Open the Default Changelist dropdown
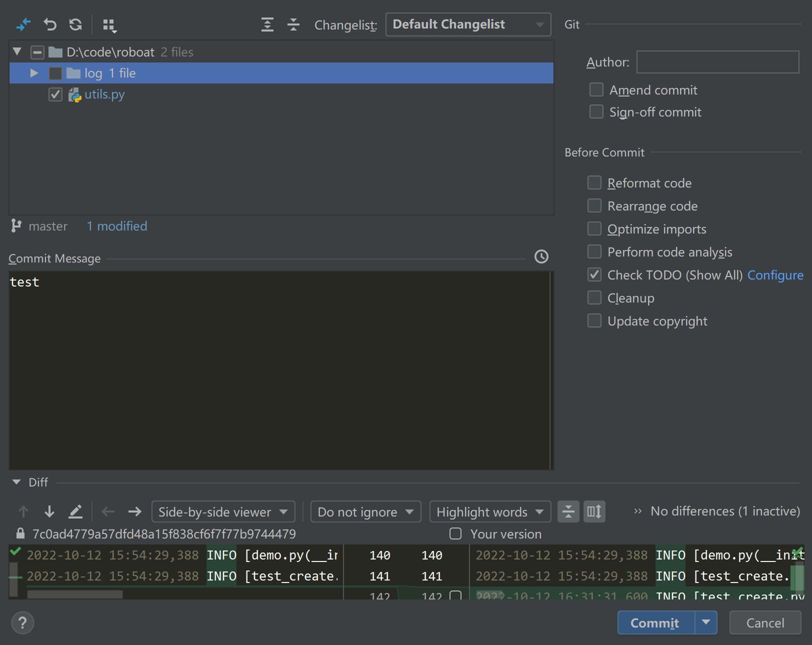Image resolution: width=812 pixels, height=645 pixels. click(x=468, y=24)
